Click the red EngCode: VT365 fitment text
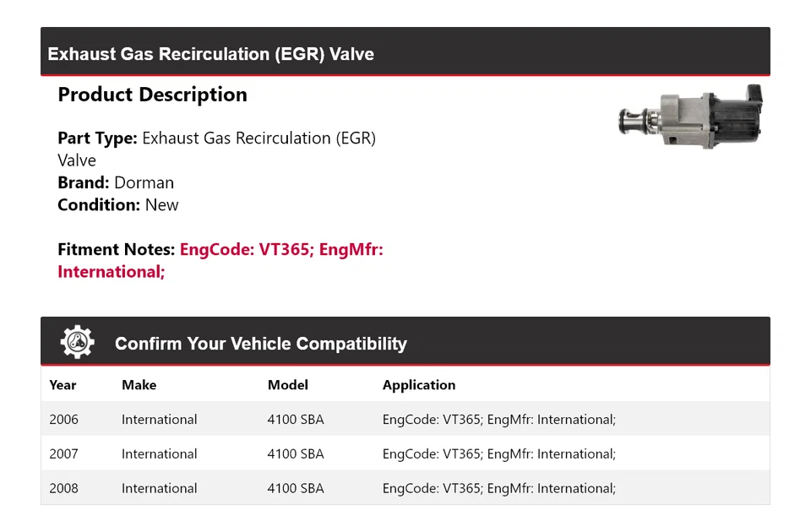811x532 pixels. tap(245, 249)
